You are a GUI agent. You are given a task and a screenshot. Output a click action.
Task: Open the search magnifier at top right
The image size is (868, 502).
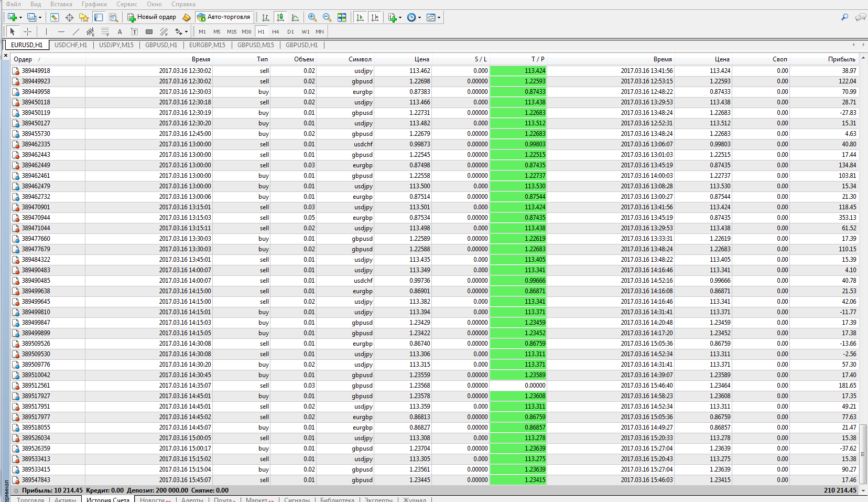point(844,17)
